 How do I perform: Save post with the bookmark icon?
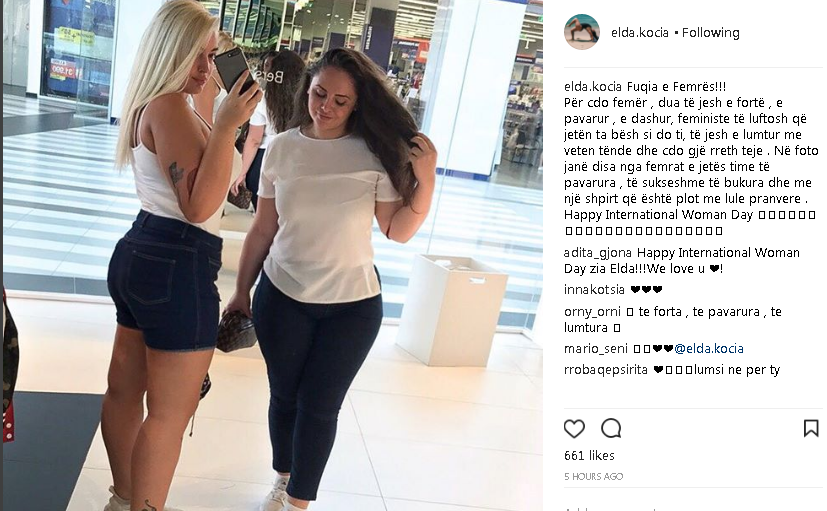coord(811,429)
